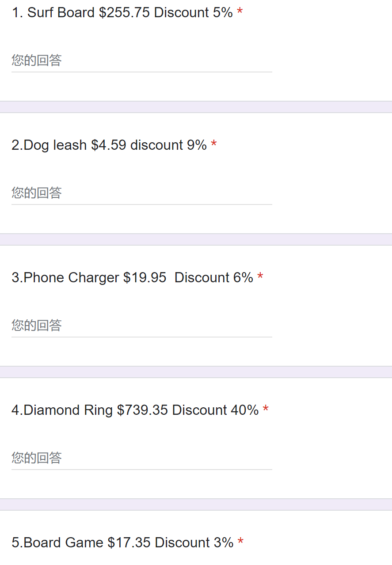Click the required asterisk beside Dog leash
The height and width of the screenshot is (565, 392).
click(x=214, y=145)
